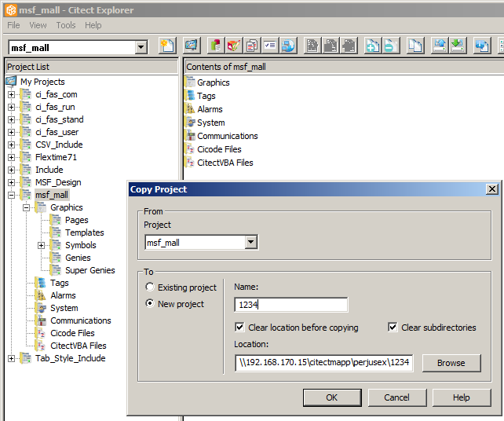Expand the Tab_Style_Include project node

pos(11,358)
